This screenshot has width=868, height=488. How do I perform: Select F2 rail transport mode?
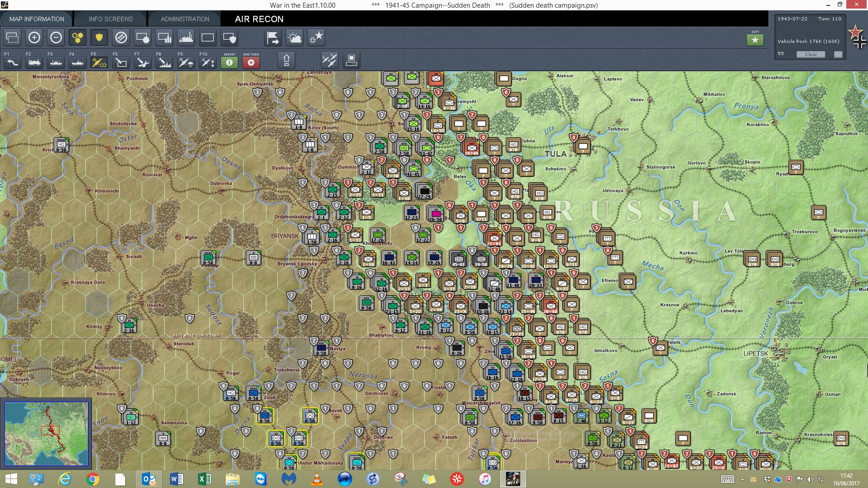point(34,62)
